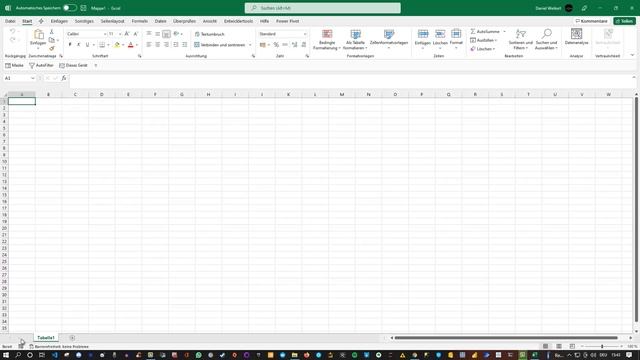640x360 pixels.
Task: Click the cut scissors icon
Action: [51, 31]
